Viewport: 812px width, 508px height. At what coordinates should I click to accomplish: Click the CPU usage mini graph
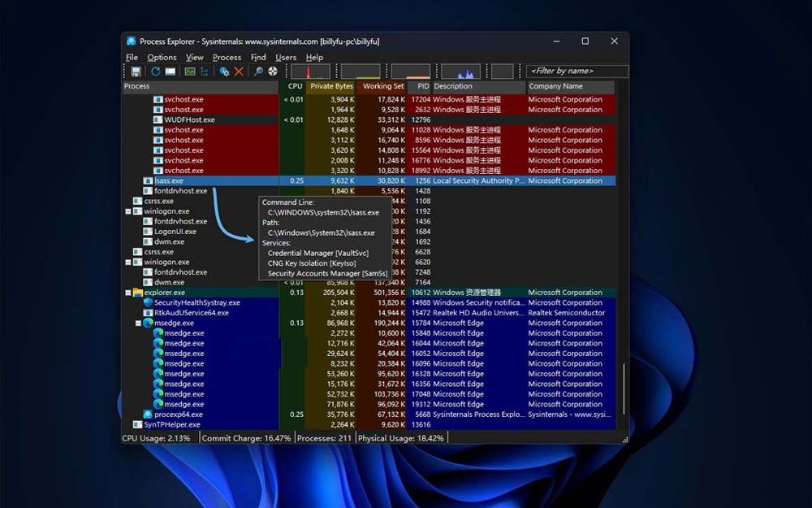click(310, 72)
